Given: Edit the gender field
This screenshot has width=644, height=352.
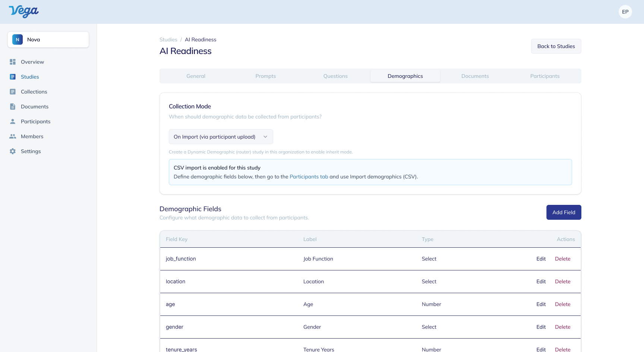Looking at the screenshot, I should pos(541,327).
